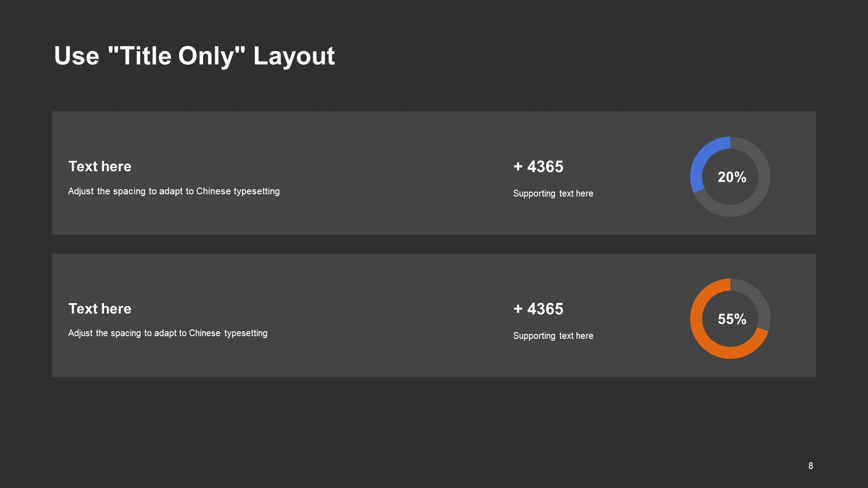Select bottom "Supporting text here" caption
This screenshot has width=868, height=488.
[x=553, y=336]
